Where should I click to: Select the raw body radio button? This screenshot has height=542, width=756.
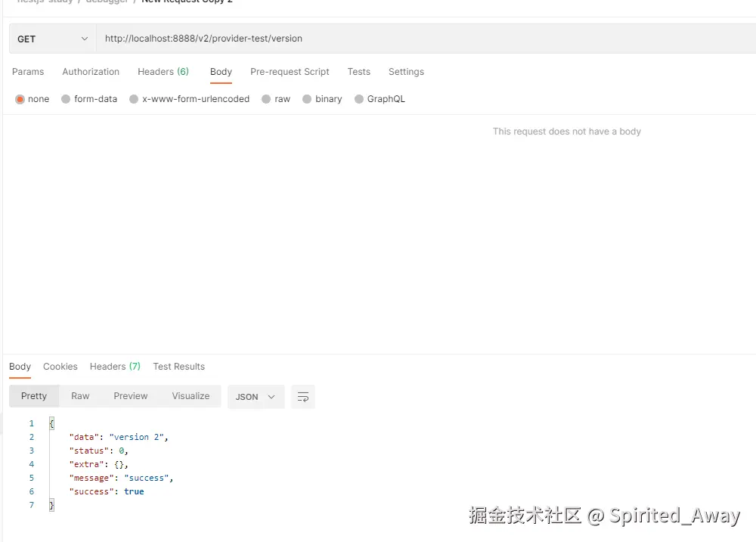pos(266,99)
